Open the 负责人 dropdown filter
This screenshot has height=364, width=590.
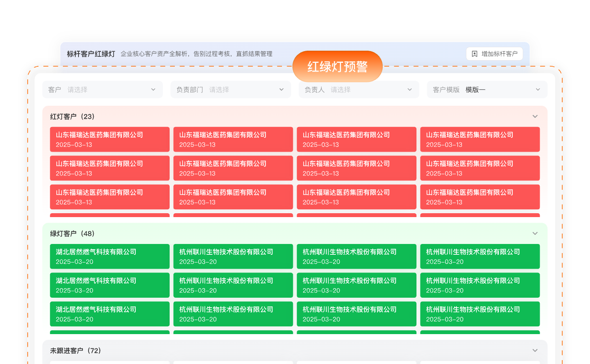(x=359, y=90)
